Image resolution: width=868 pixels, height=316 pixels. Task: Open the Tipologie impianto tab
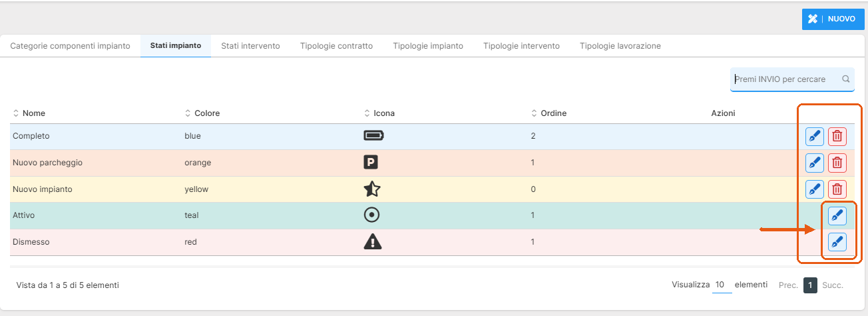pos(428,46)
